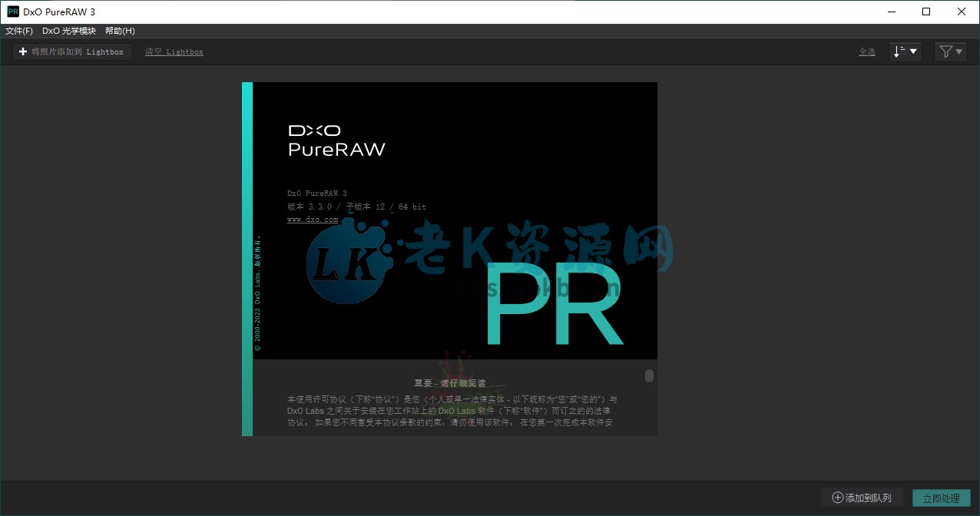Image resolution: width=980 pixels, height=516 pixels.
Task: Click the license agreement scrollbar thumb
Action: click(x=649, y=375)
